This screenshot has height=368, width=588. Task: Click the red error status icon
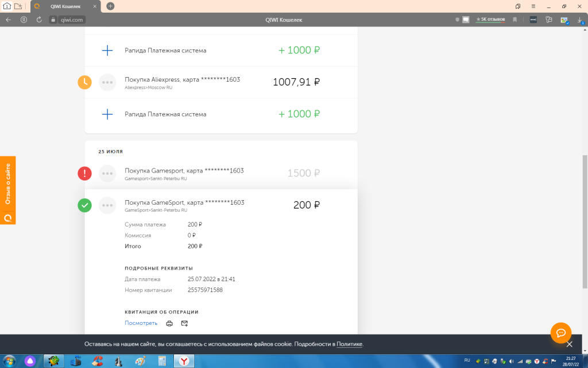tap(85, 173)
